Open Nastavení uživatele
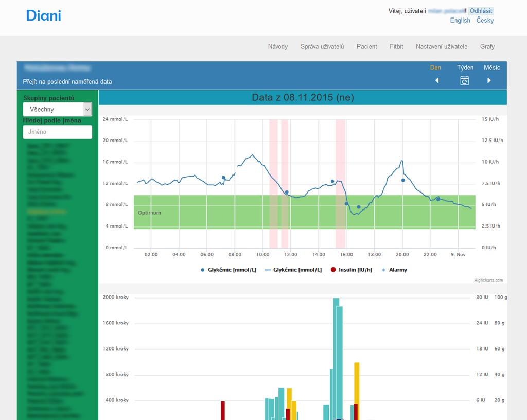The image size is (527, 420). (441, 46)
